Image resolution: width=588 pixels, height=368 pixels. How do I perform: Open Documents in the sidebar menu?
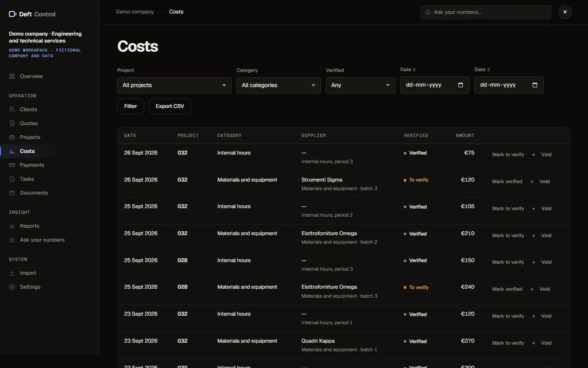coord(34,193)
